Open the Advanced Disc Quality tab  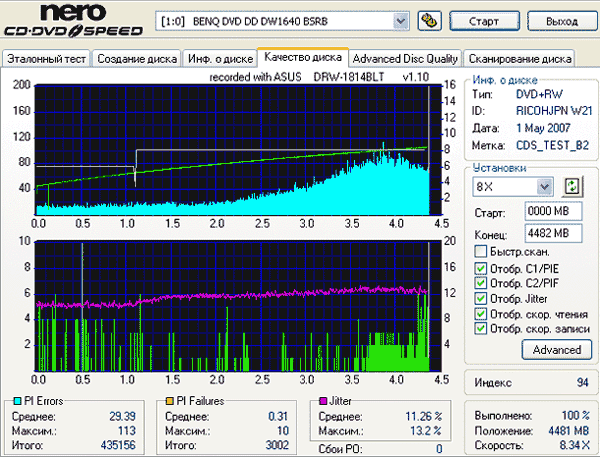(405, 59)
